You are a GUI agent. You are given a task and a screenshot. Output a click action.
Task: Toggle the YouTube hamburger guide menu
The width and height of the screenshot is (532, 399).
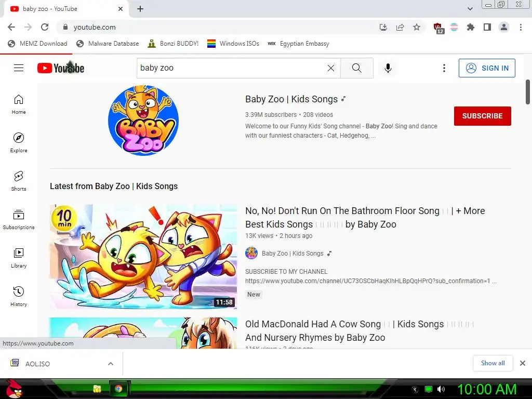click(19, 68)
